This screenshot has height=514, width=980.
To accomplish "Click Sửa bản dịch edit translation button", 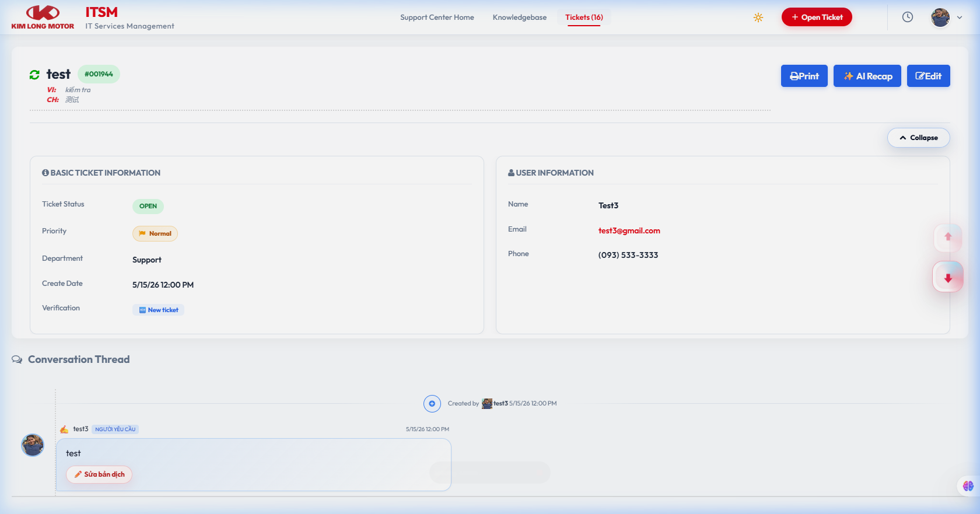I will coord(99,474).
